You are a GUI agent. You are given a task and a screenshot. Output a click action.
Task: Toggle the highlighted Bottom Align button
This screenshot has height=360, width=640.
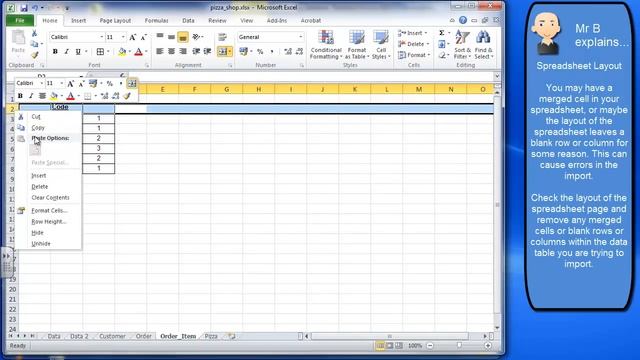(x=183, y=37)
